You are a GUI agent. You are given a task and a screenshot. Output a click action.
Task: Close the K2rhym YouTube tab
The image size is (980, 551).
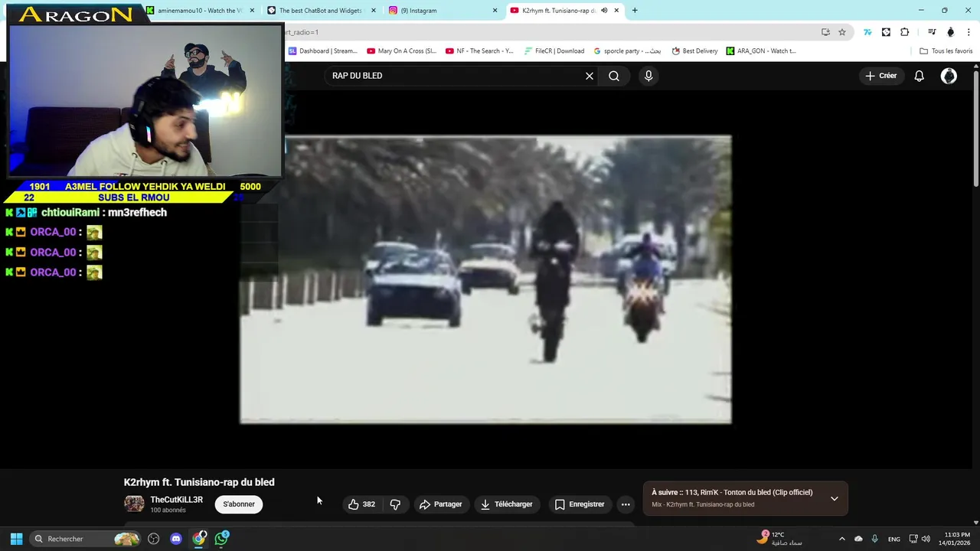coord(616,11)
